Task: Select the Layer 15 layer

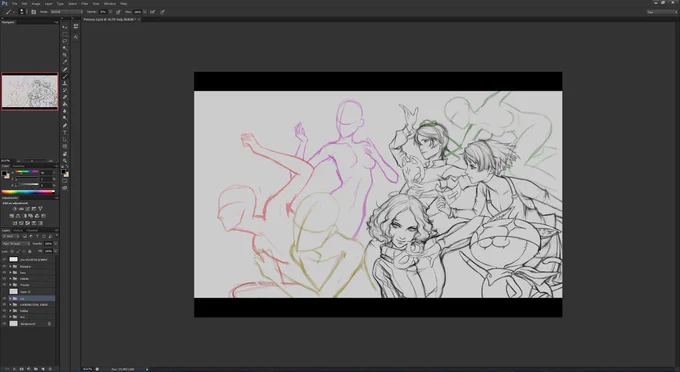Action: pos(28,291)
